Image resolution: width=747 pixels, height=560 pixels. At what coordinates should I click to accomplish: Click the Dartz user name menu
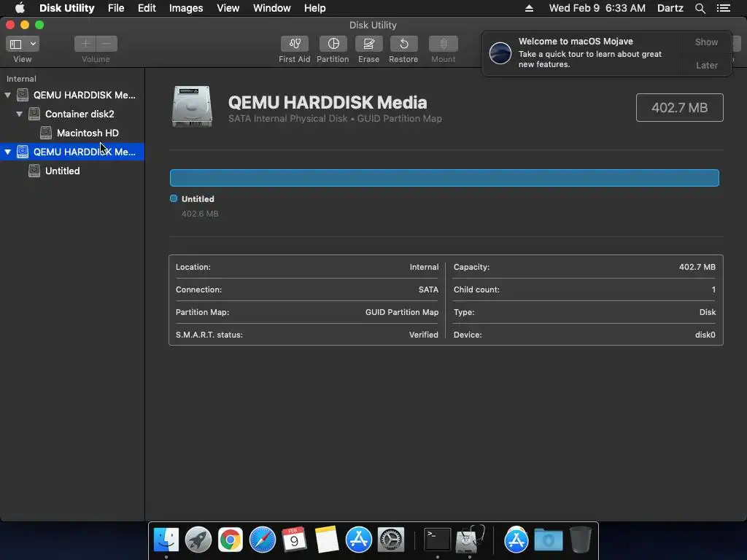[x=670, y=8]
